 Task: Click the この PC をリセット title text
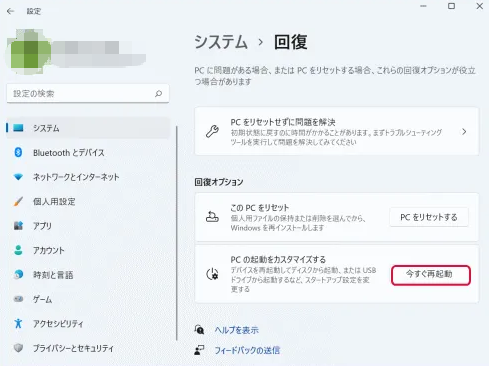[259, 208]
